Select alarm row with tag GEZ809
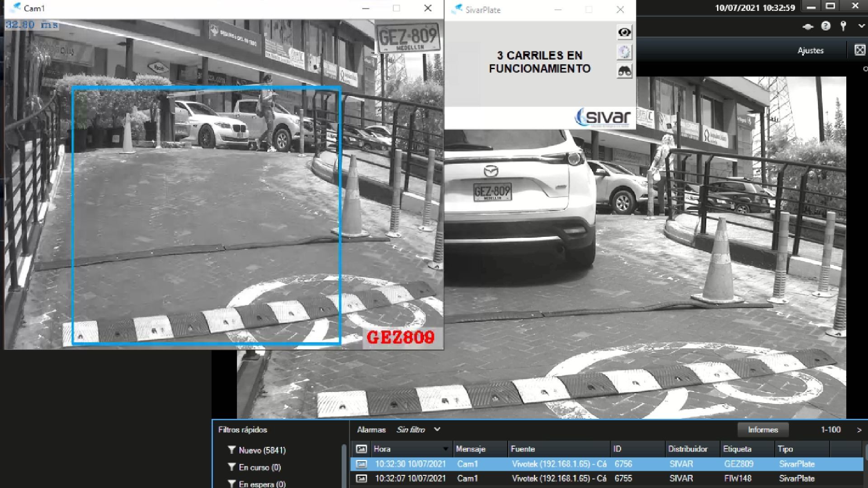868x488 pixels. tap(606, 464)
